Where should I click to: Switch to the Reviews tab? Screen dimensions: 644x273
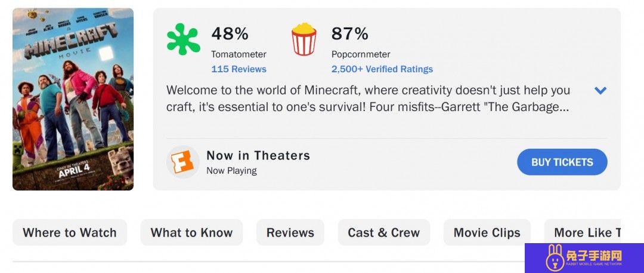click(290, 232)
